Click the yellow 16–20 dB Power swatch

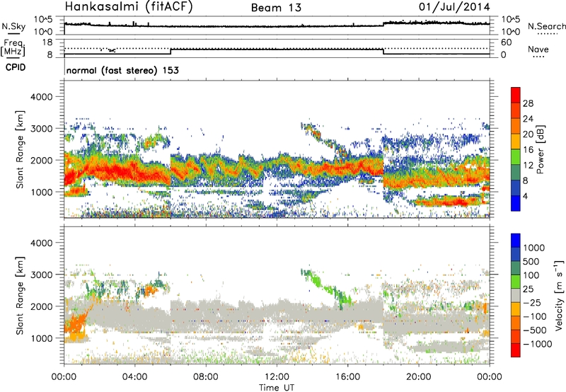(x=516, y=141)
